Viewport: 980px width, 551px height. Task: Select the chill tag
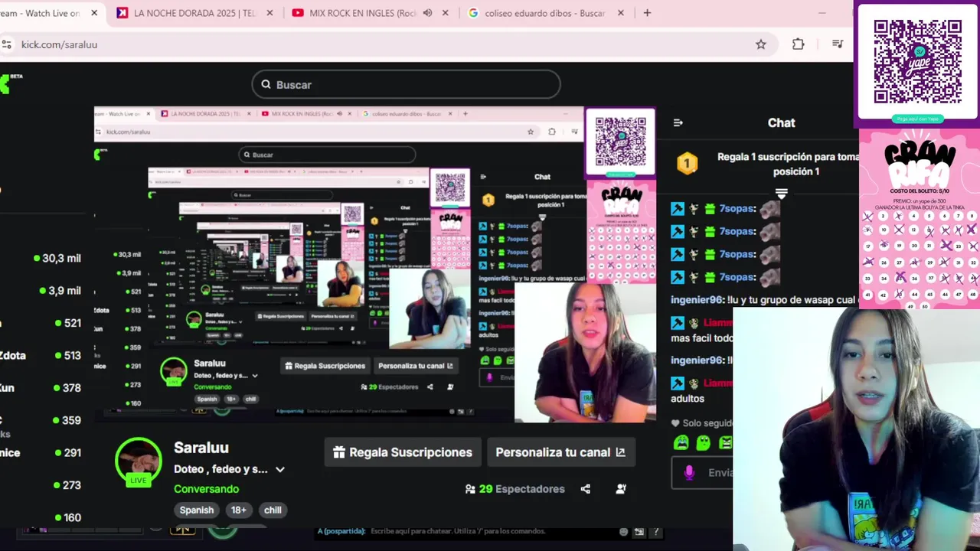[x=273, y=510]
